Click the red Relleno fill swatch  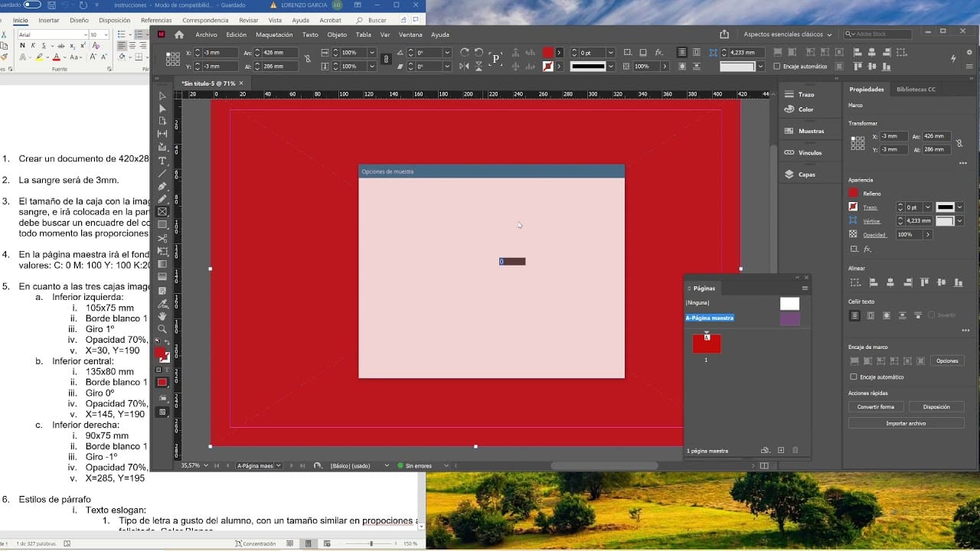854,193
